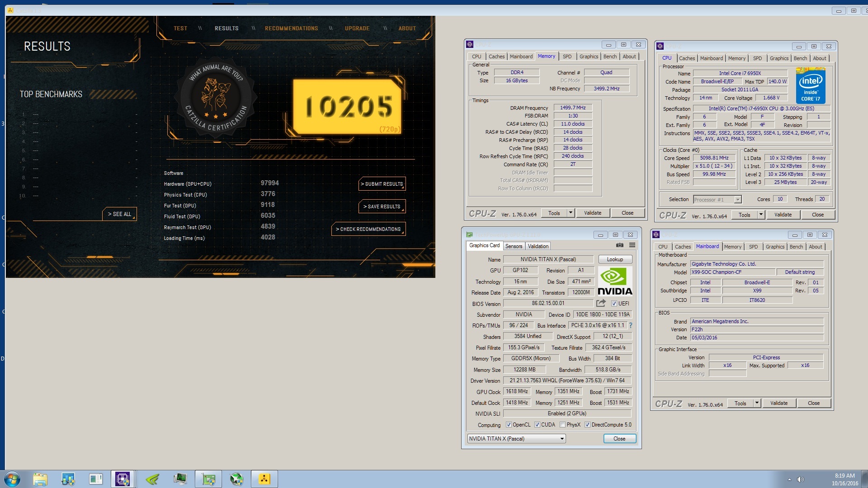This screenshot has height=488, width=868.
Task: Toggle the OpenCL checkbox
Action: tap(509, 425)
